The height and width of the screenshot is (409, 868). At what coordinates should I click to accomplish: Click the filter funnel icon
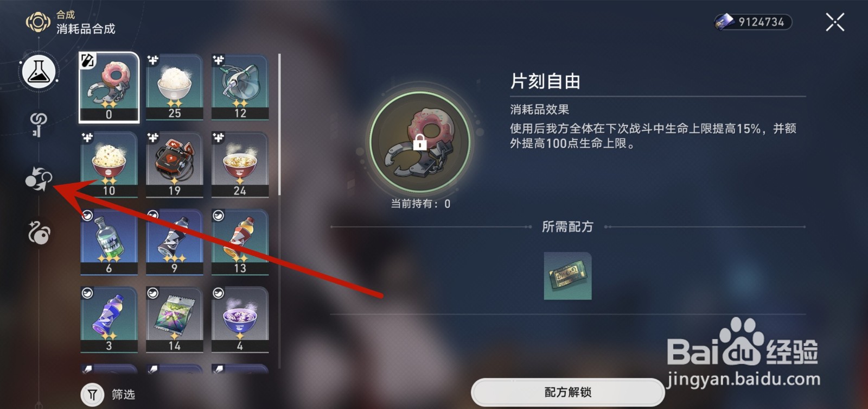[92, 394]
